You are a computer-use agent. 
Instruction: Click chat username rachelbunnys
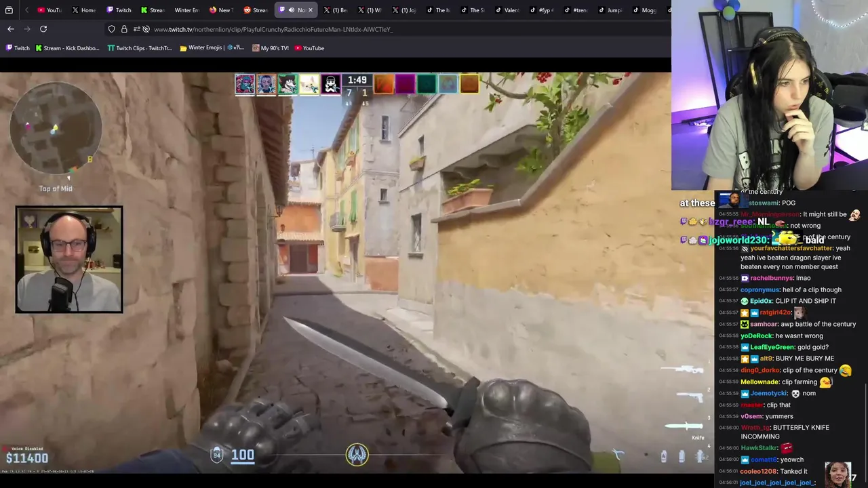pos(770,278)
